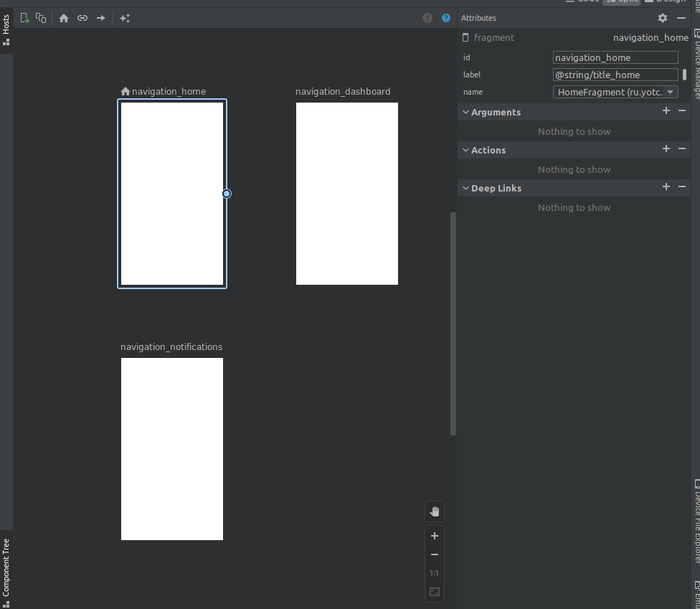This screenshot has width=700, height=609.
Task: Open the Component Tree side tab
Action: point(6,567)
